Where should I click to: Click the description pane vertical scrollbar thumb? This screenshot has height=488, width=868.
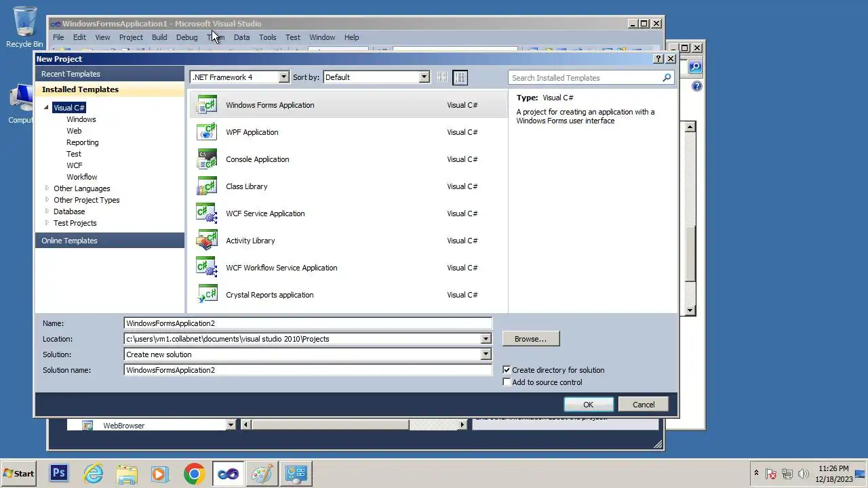pos(690,253)
